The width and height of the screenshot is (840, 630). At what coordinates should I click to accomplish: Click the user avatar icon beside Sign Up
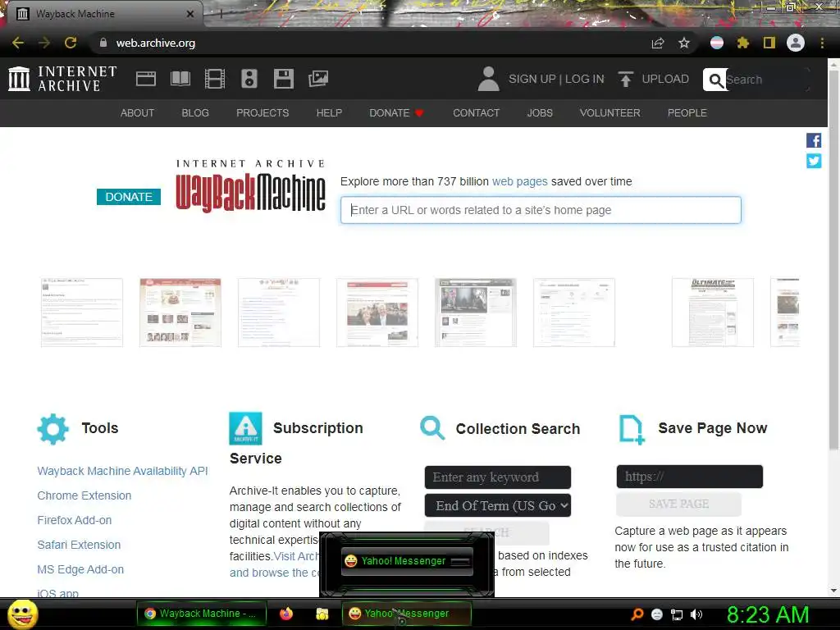click(x=489, y=79)
